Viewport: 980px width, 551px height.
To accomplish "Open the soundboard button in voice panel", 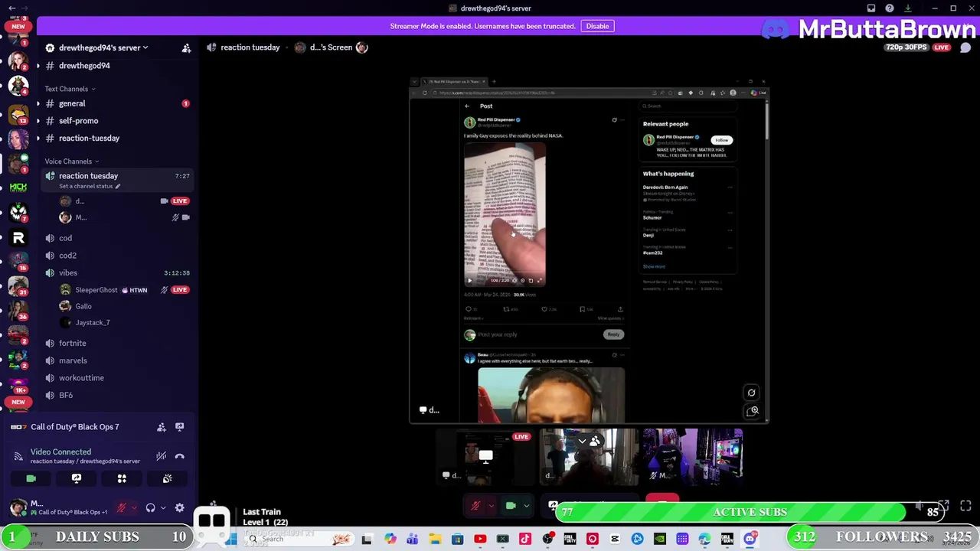I will [167, 478].
